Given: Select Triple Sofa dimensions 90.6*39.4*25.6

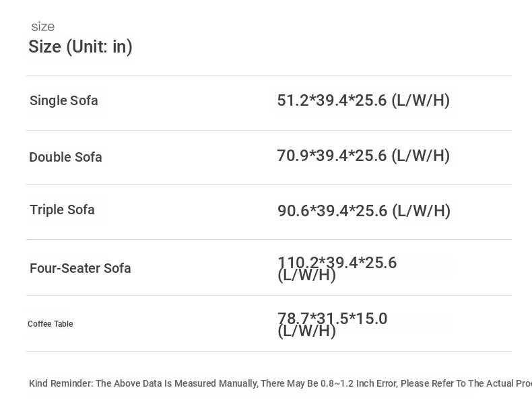Looking at the screenshot, I should 332,211.
